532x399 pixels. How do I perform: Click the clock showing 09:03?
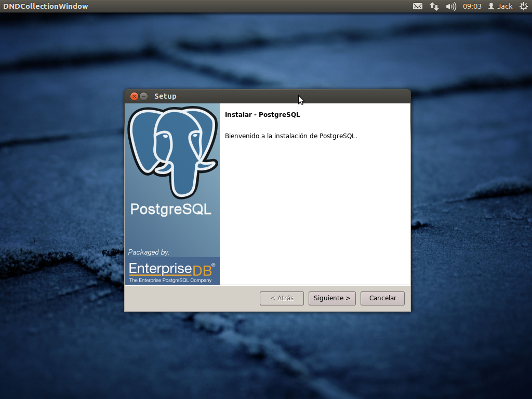(472, 6)
